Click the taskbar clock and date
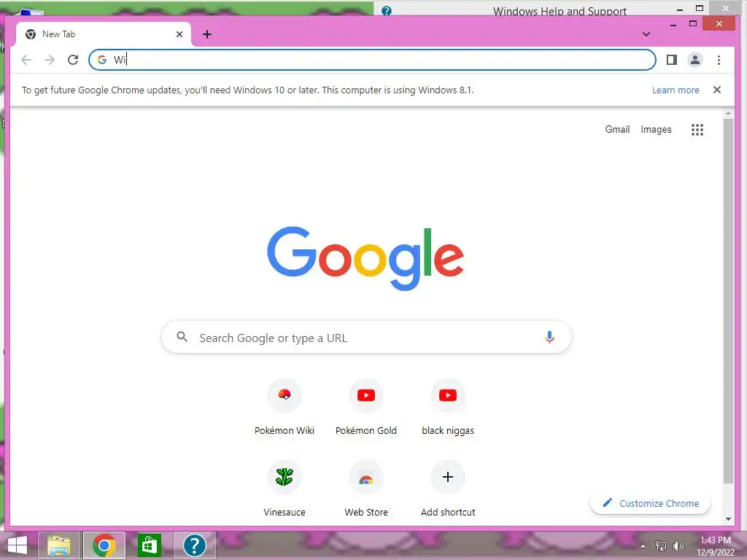The height and width of the screenshot is (560, 747). point(716,546)
